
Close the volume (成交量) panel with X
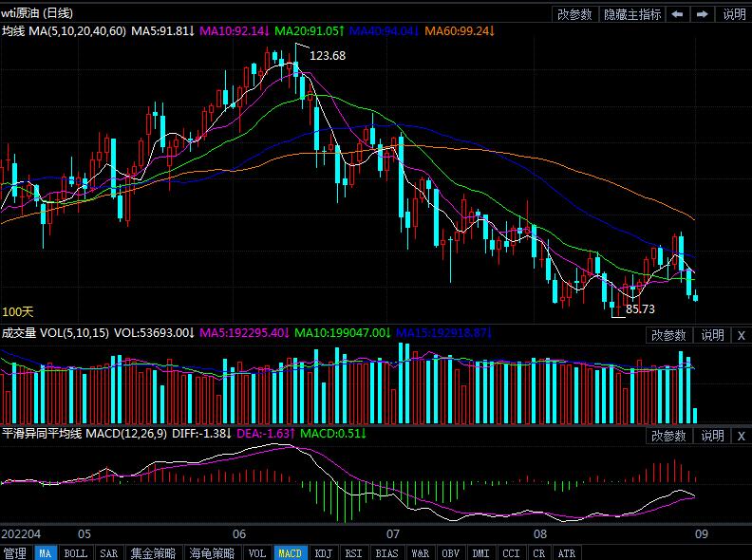point(741,335)
